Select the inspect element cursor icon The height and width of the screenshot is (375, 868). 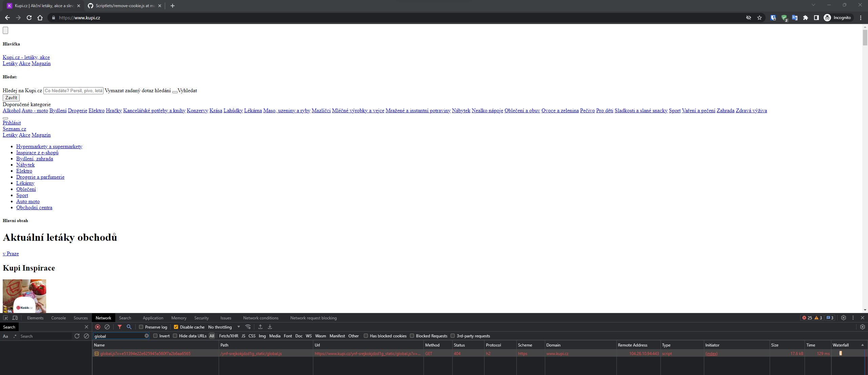[x=5, y=318]
